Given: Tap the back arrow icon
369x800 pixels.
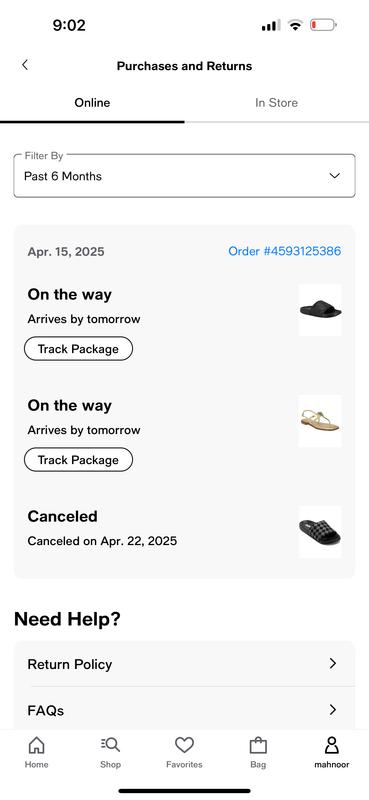Looking at the screenshot, I should click(24, 65).
